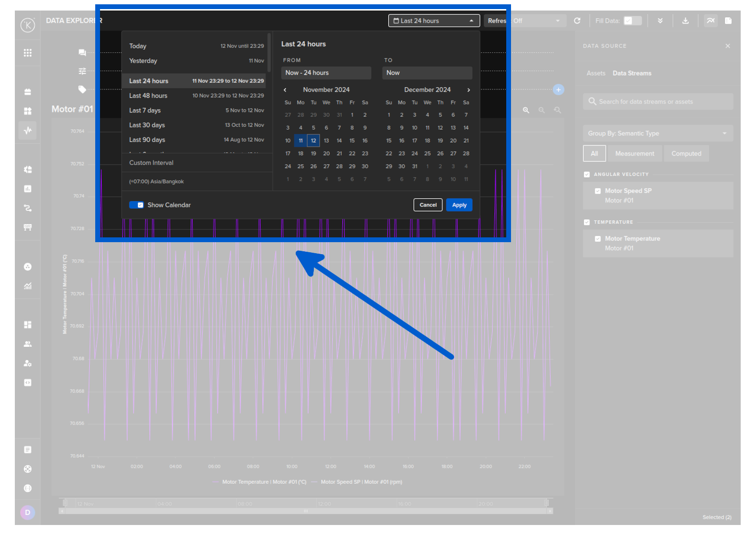756x536 pixels.
Task: Click the tag icon above the chart
Action: (82, 89)
